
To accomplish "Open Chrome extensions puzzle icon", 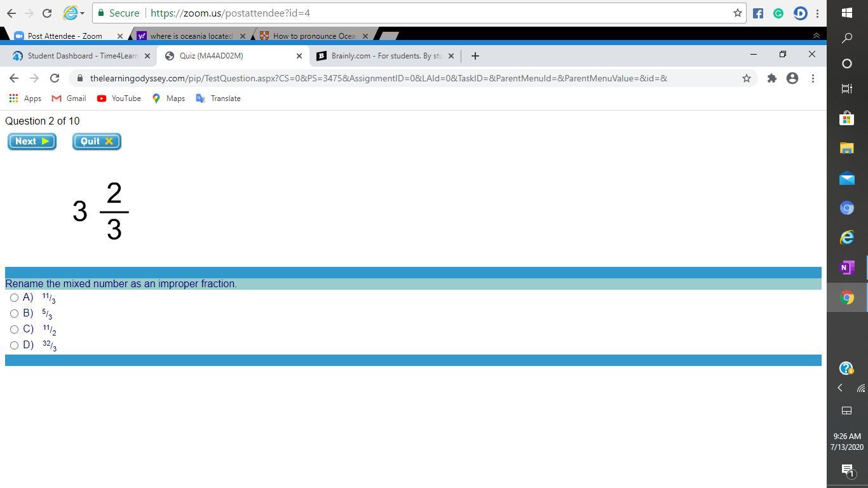I will click(x=771, y=78).
